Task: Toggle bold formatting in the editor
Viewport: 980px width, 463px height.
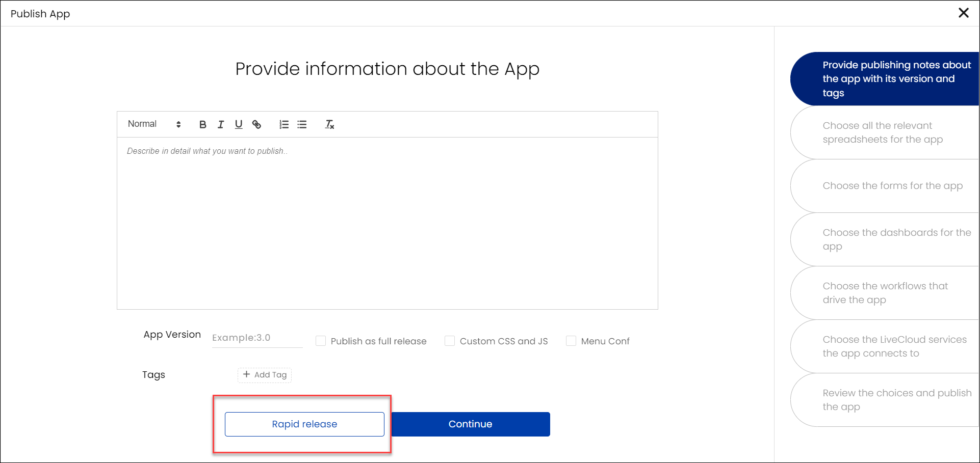Action: 203,124
